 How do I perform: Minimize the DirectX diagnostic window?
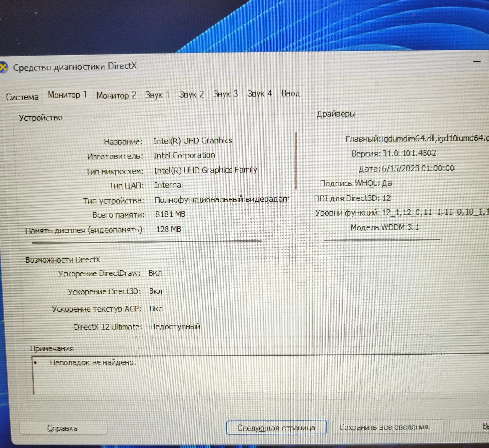coord(477,61)
